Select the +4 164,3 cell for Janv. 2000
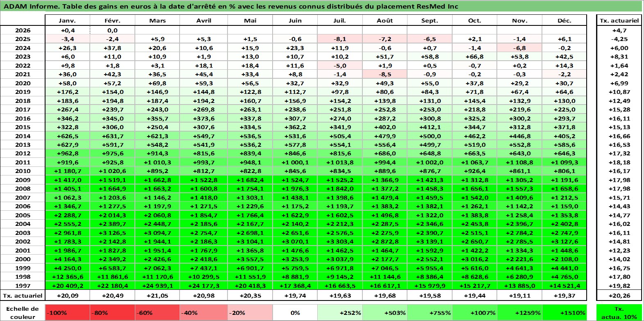This screenshot has width=644, height=321. pyautogui.click(x=67, y=259)
